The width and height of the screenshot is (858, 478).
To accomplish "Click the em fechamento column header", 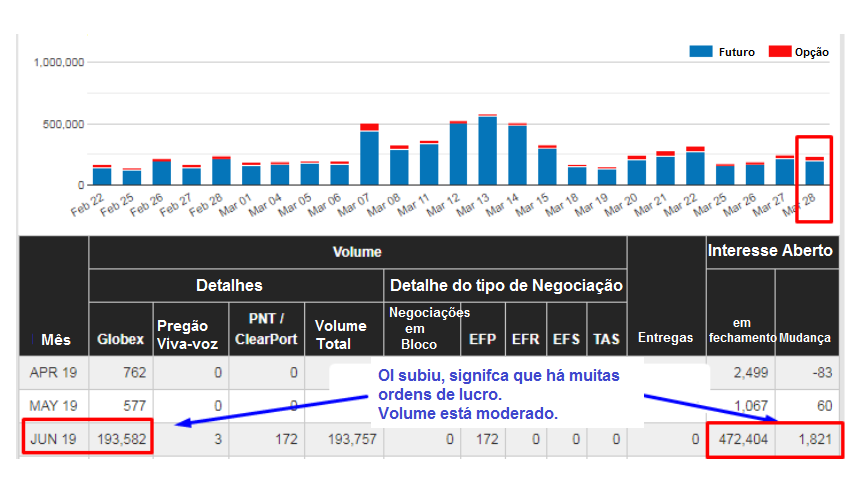I will [x=740, y=331].
